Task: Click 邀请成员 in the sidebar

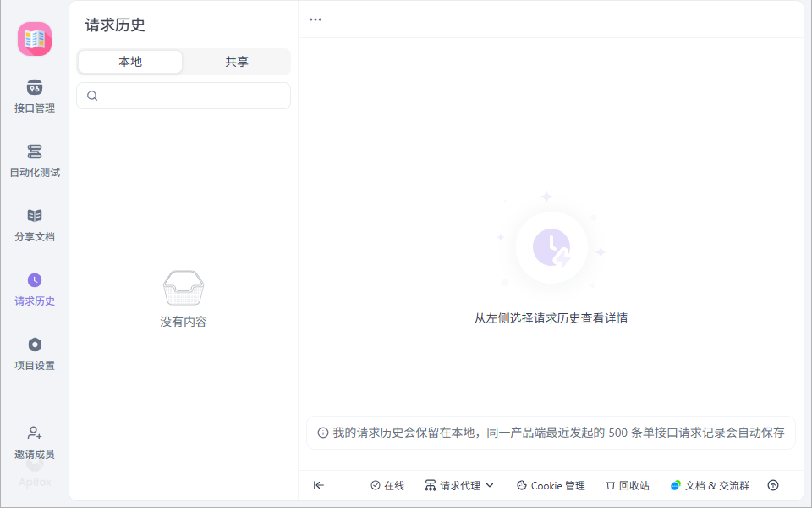Action: tap(35, 443)
